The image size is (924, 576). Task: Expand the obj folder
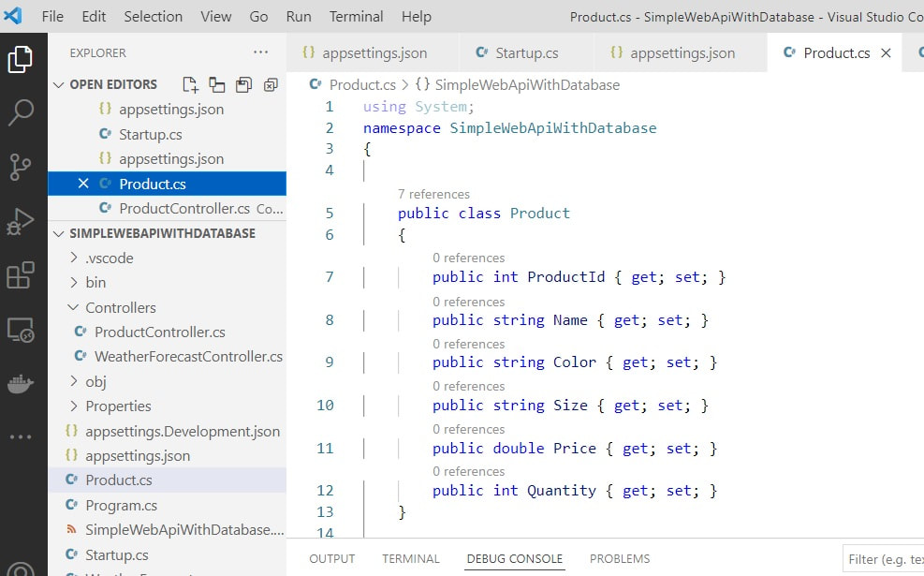point(73,381)
